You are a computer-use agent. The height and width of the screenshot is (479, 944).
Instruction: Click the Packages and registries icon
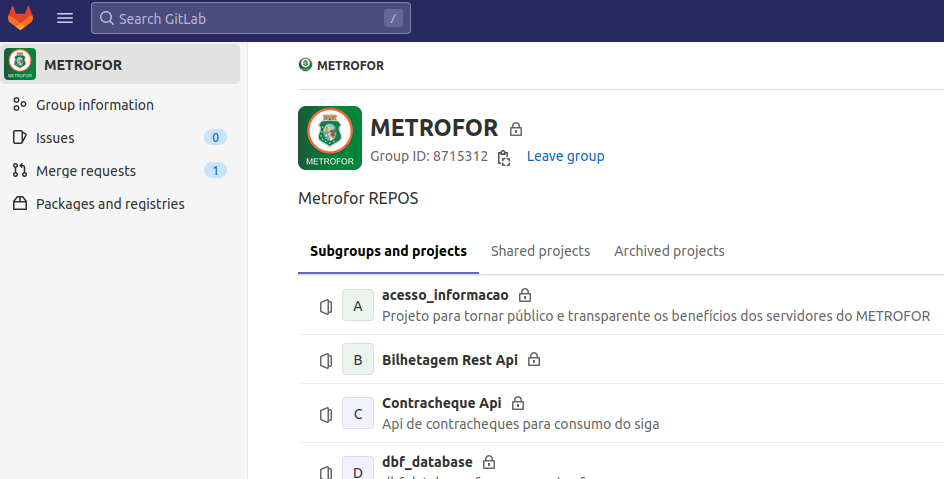coord(20,203)
